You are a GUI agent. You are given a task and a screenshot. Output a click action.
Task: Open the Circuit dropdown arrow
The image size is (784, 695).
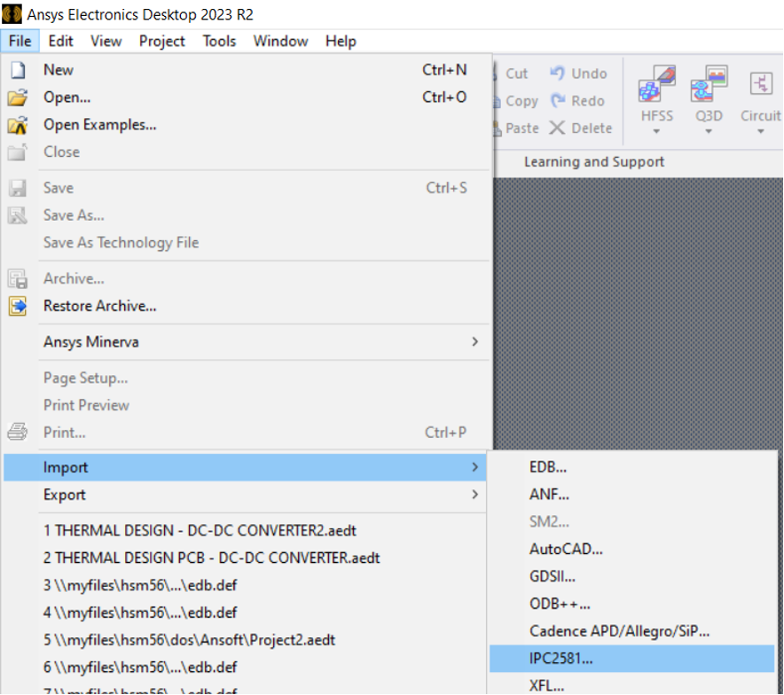point(760,132)
